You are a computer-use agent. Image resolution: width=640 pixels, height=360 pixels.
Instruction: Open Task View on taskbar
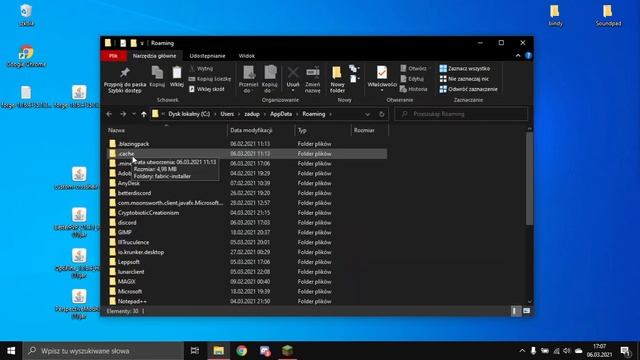(x=195, y=351)
